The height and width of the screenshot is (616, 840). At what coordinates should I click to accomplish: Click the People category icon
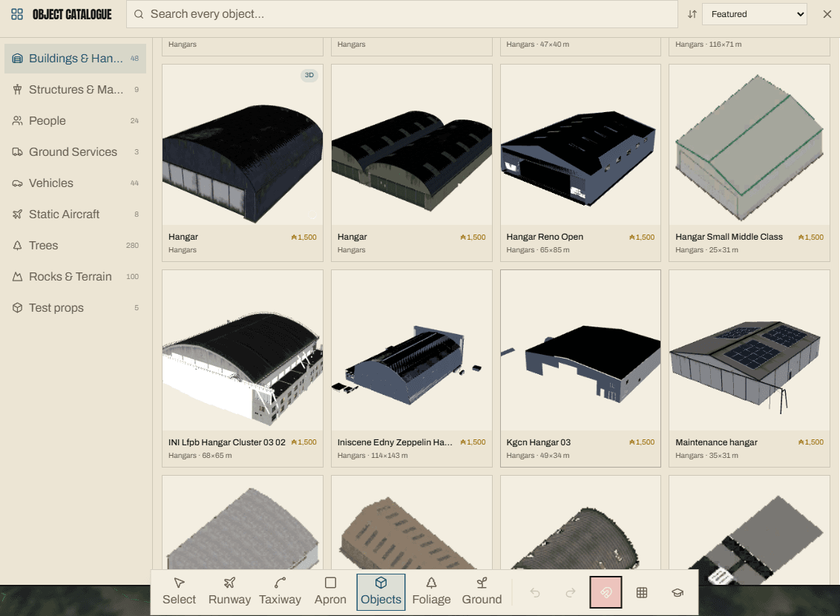[18, 120]
